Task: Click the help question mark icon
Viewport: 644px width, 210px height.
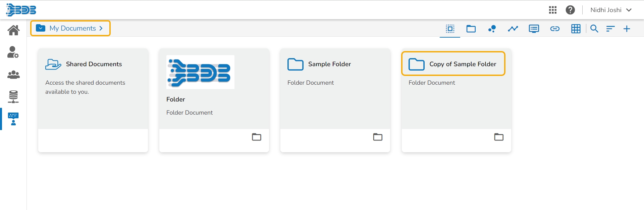Action: tap(570, 10)
